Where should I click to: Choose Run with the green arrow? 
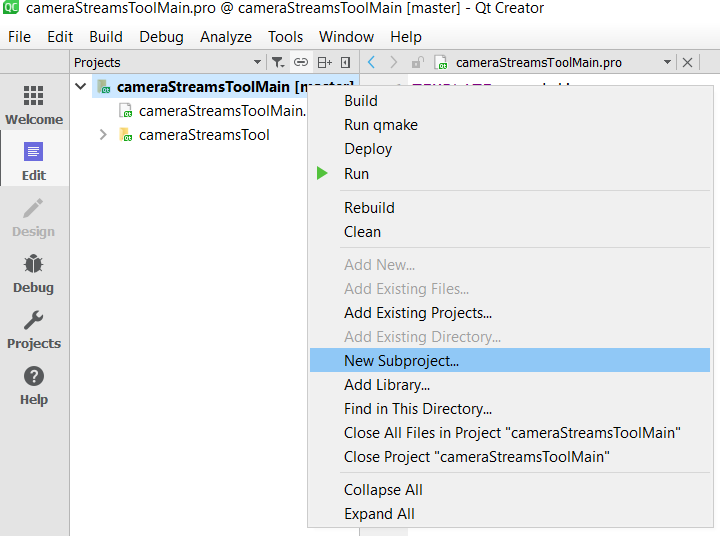click(x=510, y=174)
